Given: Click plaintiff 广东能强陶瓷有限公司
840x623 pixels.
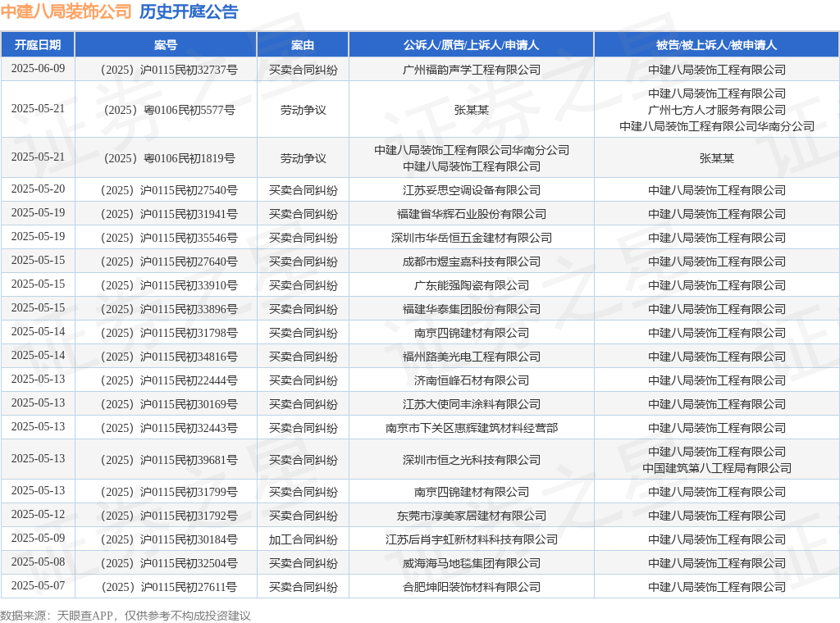Looking at the screenshot, I should coord(472,285).
